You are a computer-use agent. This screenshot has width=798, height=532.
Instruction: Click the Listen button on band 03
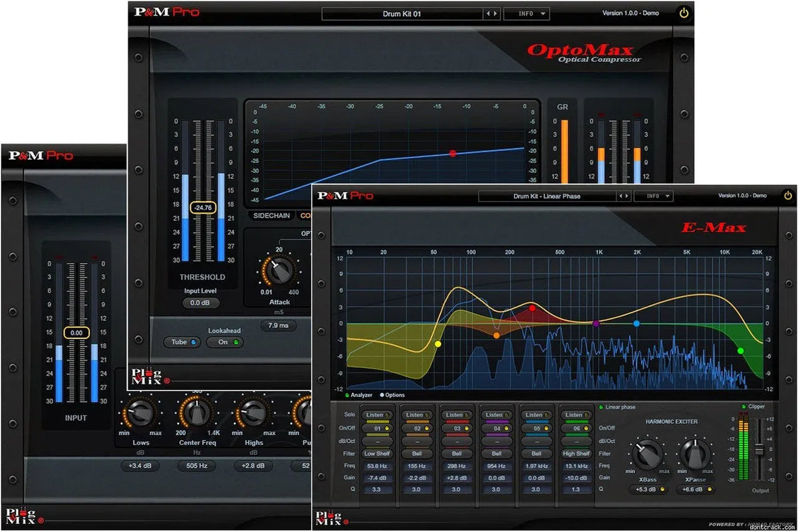click(x=457, y=414)
